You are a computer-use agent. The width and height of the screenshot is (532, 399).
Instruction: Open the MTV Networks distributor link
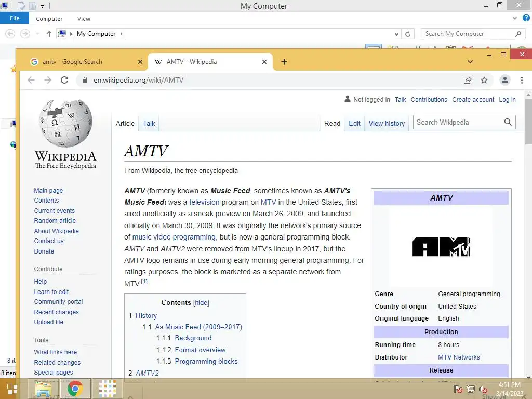click(459, 357)
